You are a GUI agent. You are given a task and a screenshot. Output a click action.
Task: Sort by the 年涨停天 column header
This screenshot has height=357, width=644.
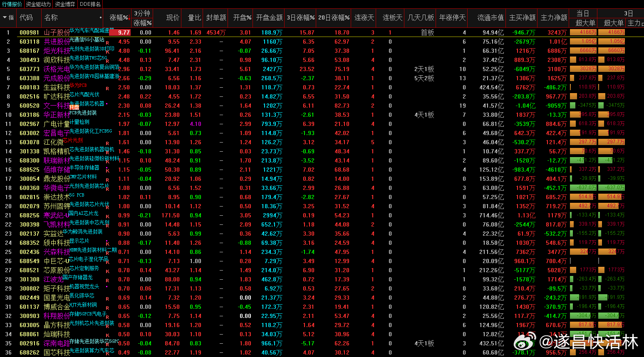tap(453, 17)
